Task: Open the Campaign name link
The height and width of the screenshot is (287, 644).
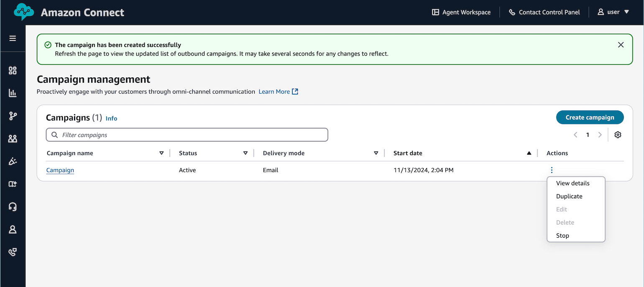Action: [x=60, y=170]
